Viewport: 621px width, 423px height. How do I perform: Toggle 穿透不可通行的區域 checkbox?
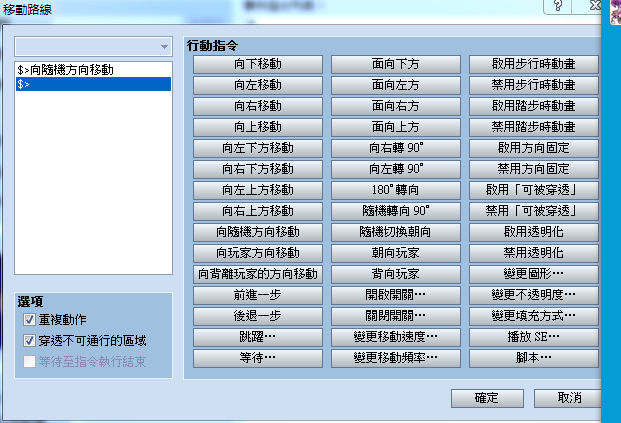[29, 341]
